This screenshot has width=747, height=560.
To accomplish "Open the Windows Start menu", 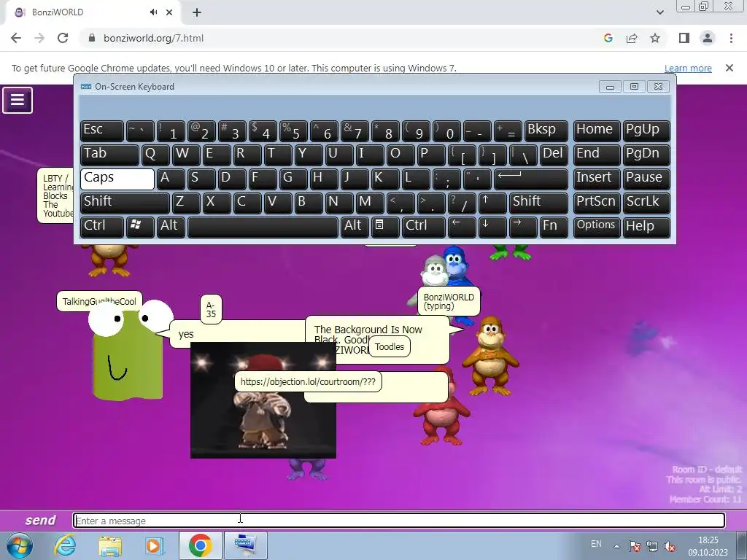I will click(x=19, y=545).
